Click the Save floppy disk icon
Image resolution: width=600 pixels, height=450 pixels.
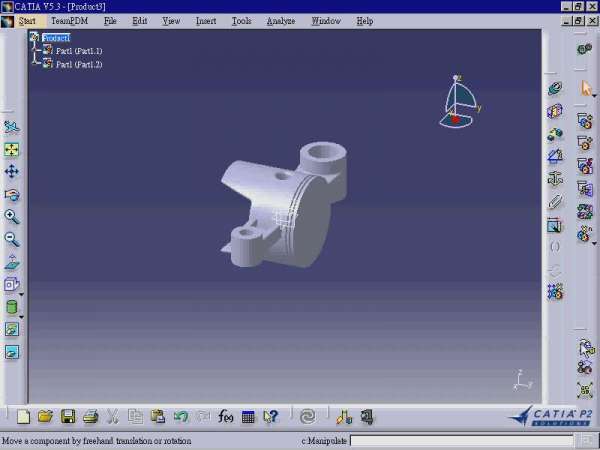(68, 416)
